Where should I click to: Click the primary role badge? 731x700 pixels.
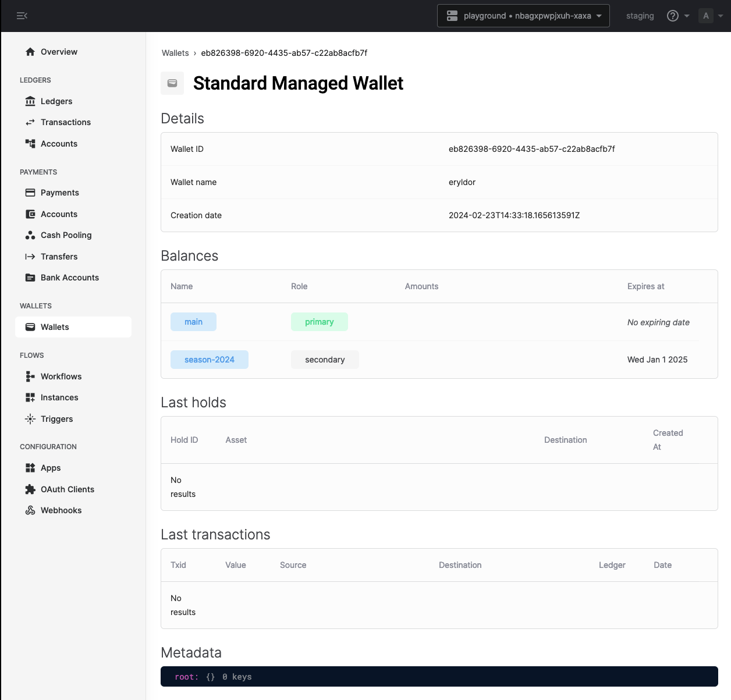click(320, 322)
